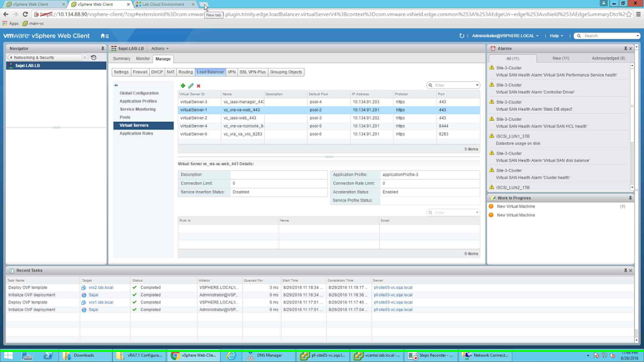The image size is (644, 362).
Task: Close the Alarms panel
Action: 631,48
